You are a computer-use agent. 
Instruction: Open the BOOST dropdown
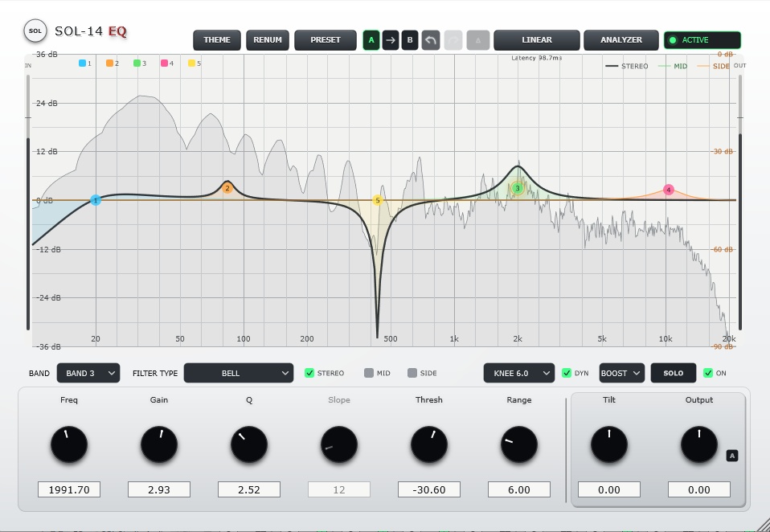click(x=621, y=373)
